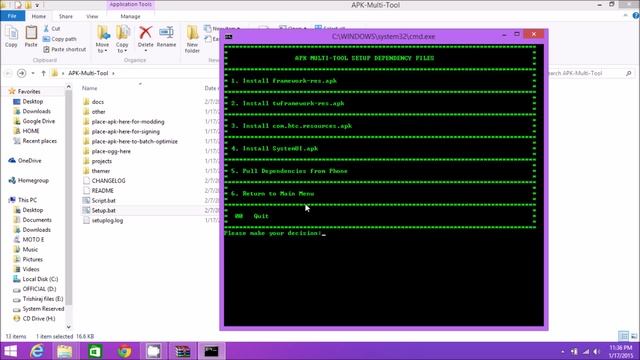Image resolution: width=640 pixels, height=360 pixels.
Task: Open the Windows Start button
Action: click(10, 351)
